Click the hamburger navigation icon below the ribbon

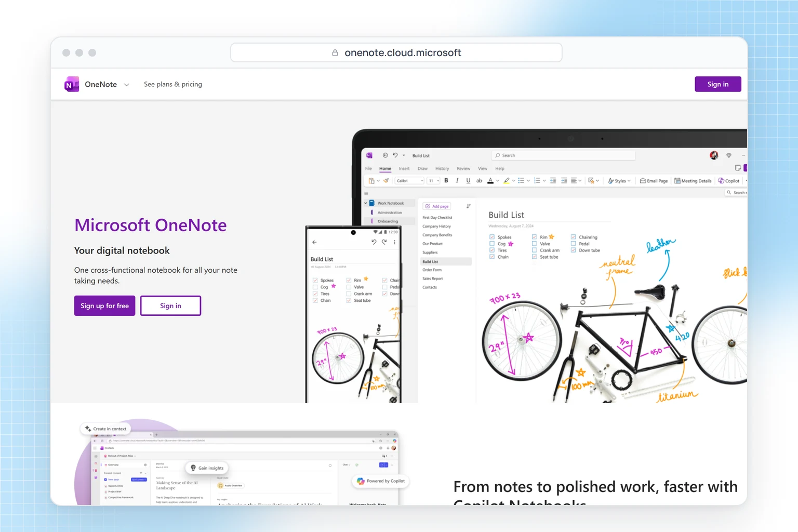pos(366,193)
